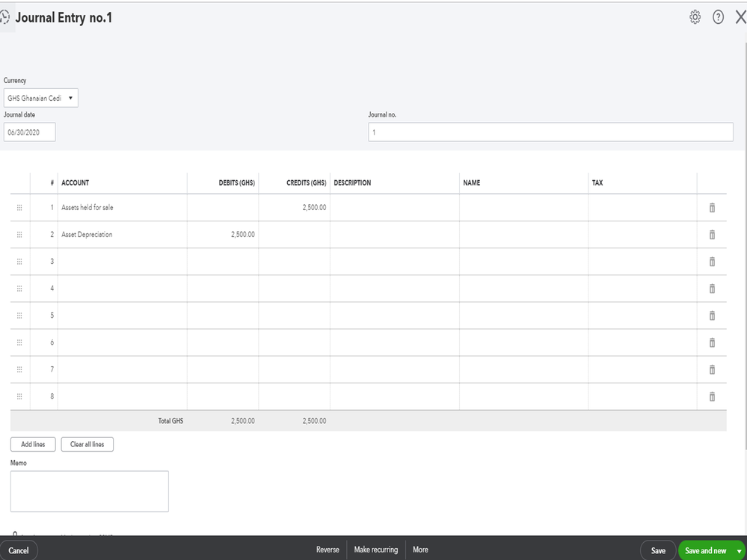Screen dimensions: 747x560
Task: Grab the drag handle of line 1
Action: pyautogui.click(x=19, y=207)
